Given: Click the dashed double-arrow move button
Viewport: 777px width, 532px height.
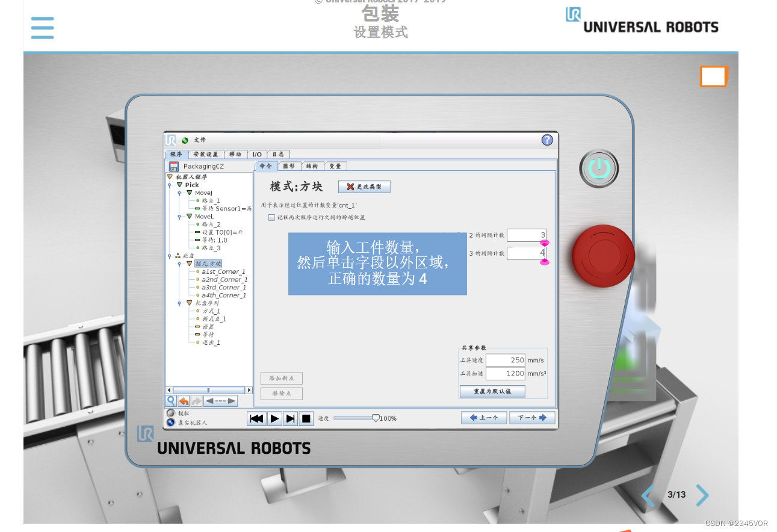Looking at the screenshot, I should [220, 400].
